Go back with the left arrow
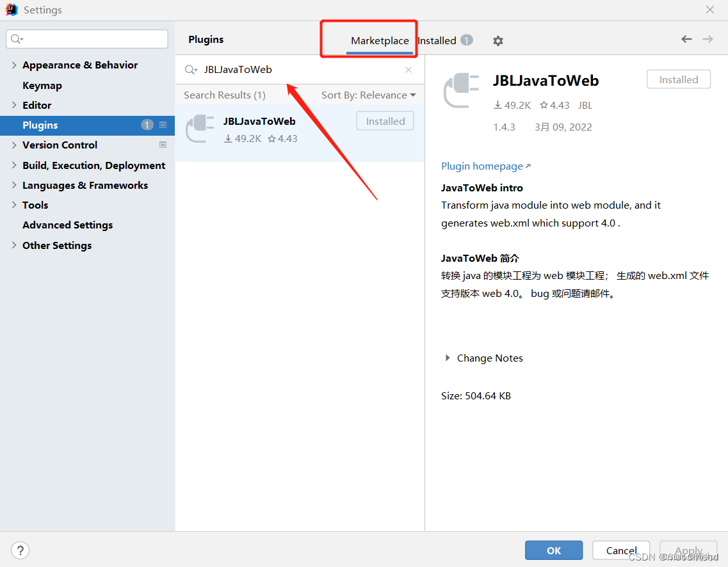The height and width of the screenshot is (567, 728). click(686, 39)
